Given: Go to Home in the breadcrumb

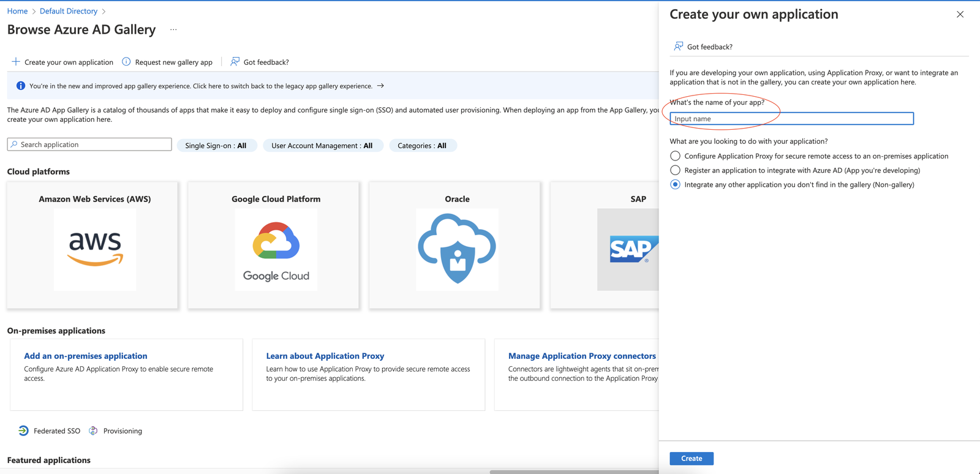Looking at the screenshot, I should 17,11.
